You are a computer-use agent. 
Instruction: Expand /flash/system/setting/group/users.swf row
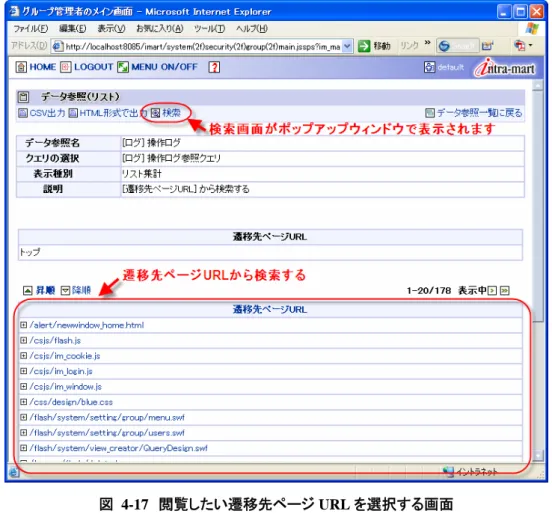pyautogui.click(x=24, y=433)
